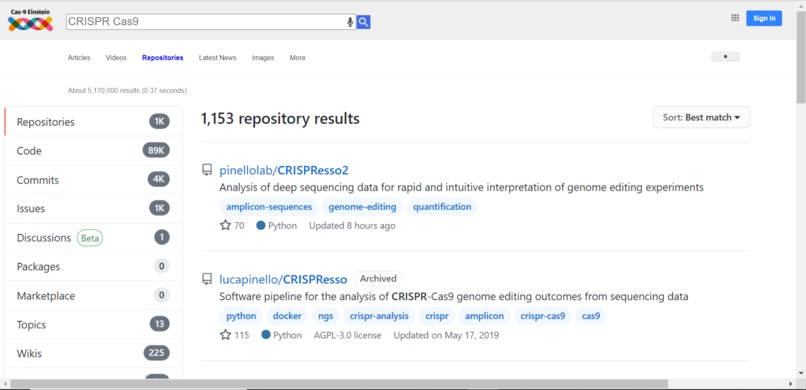The height and width of the screenshot is (390, 806).
Task: Open the pinellolab/CRISPResso2 repository link
Action: coord(284,170)
